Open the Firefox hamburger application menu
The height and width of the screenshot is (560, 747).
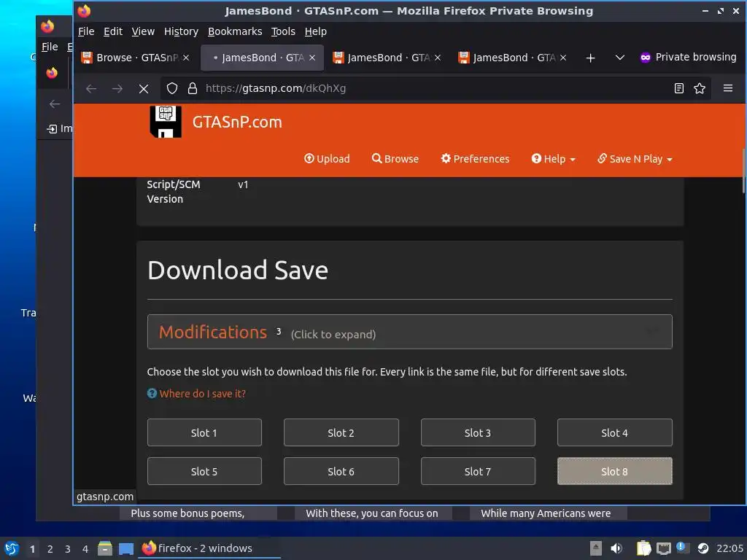pyautogui.click(x=728, y=88)
